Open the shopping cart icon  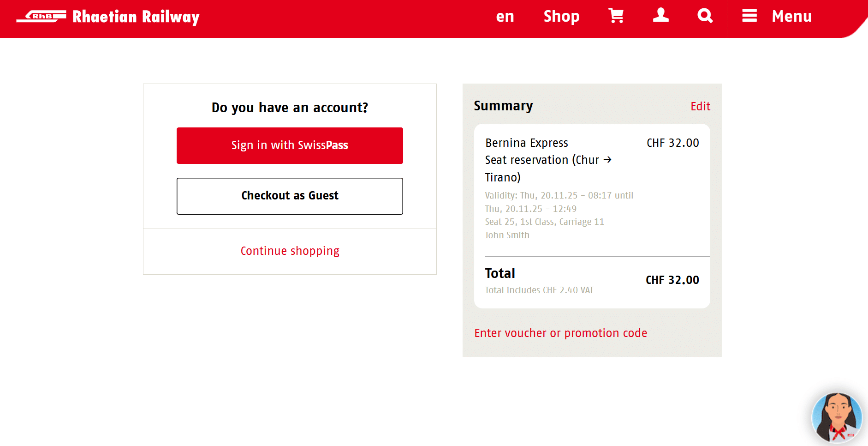[616, 16]
